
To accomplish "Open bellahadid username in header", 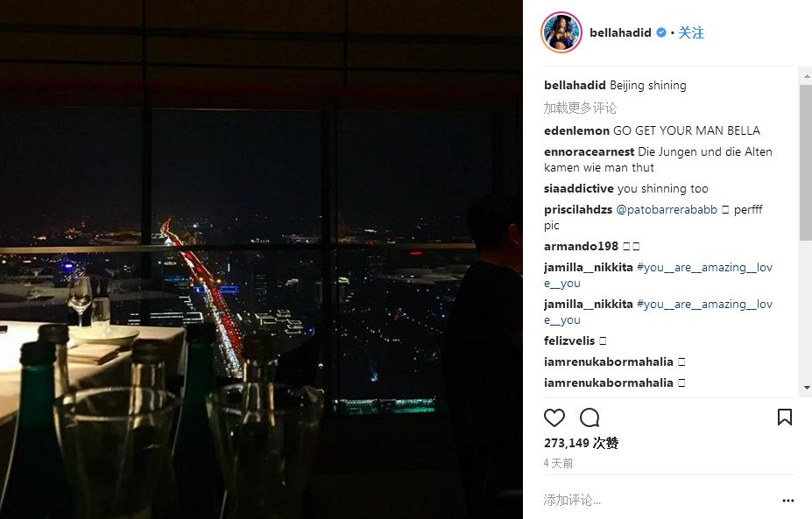I will (x=620, y=32).
